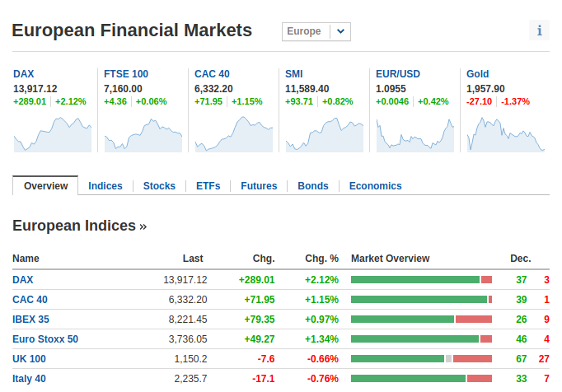Screen dimensions: 562x392
Task: Click the Chg. column header
Action: click(x=264, y=259)
